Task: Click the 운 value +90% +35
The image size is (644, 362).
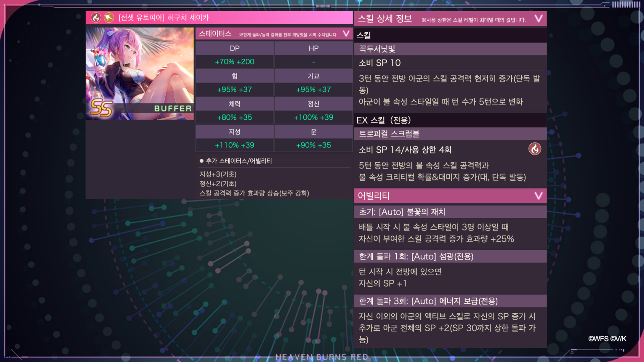Action: point(314,145)
